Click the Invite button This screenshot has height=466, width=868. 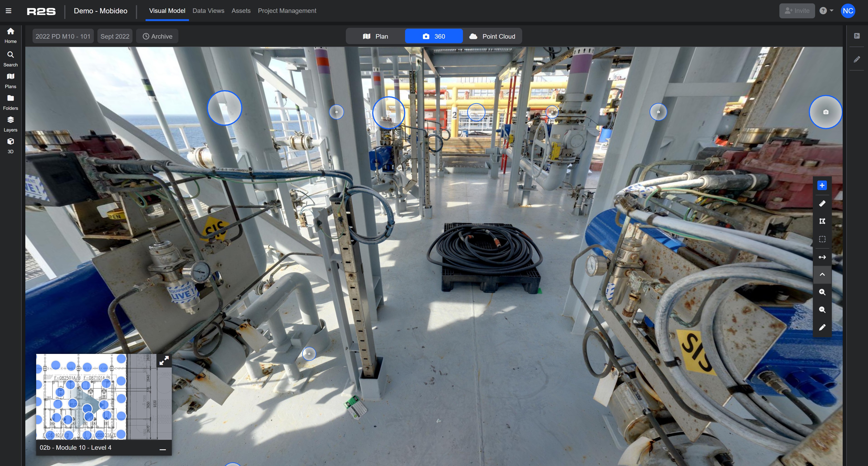tap(797, 11)
